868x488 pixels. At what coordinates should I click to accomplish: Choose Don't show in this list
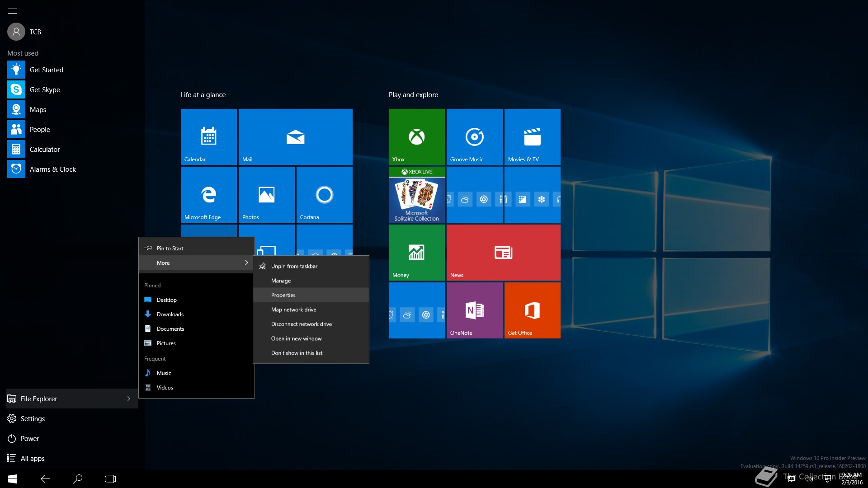point(311,353)
